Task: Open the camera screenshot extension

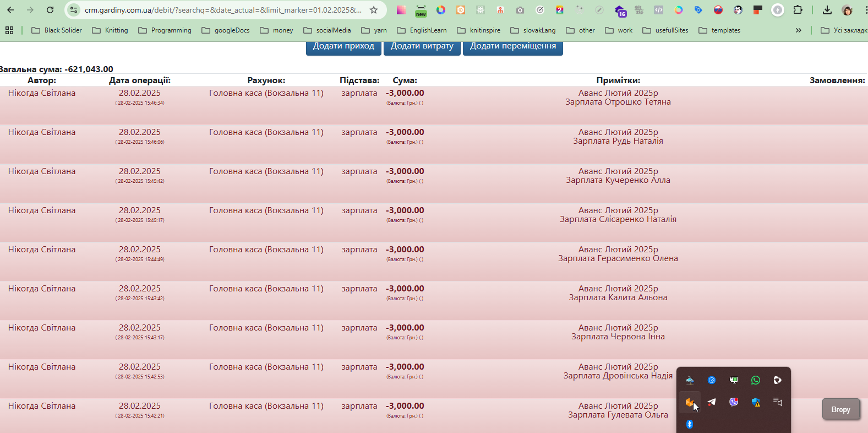Action: pyautogui.click(x=520, y=10)
